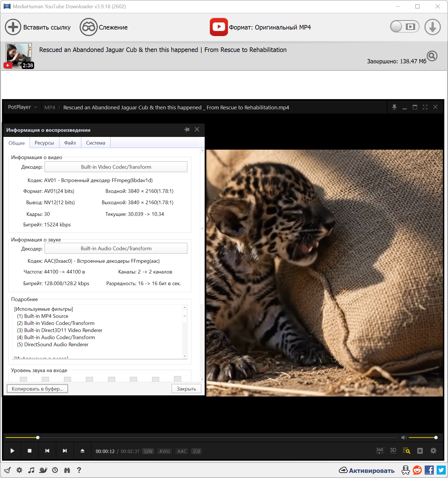The image size is (448, 478).
Task: Open Built-in Video Codec/Transform decoder selector
Action: pyautogui.click(x=116, y=167)
